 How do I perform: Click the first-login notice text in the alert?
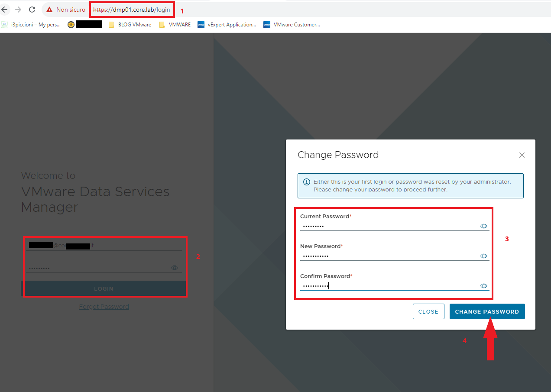click(x=412, y=186)
